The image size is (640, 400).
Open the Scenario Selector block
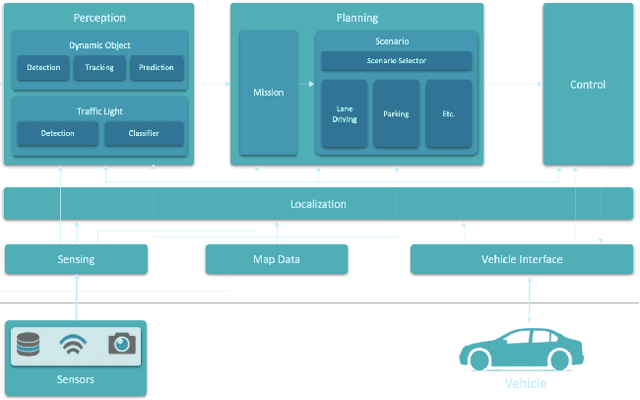(396, 61)
